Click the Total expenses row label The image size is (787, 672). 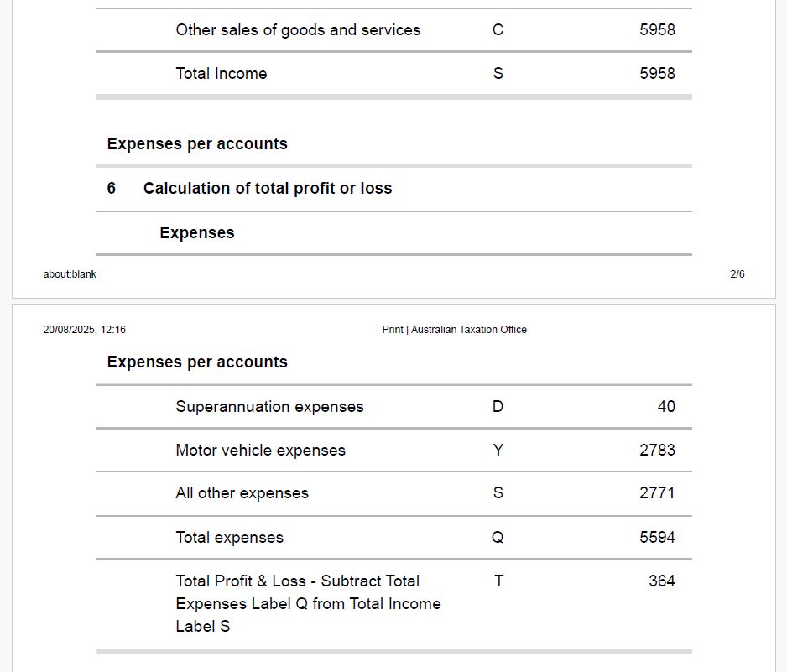(x=229, y=538)
